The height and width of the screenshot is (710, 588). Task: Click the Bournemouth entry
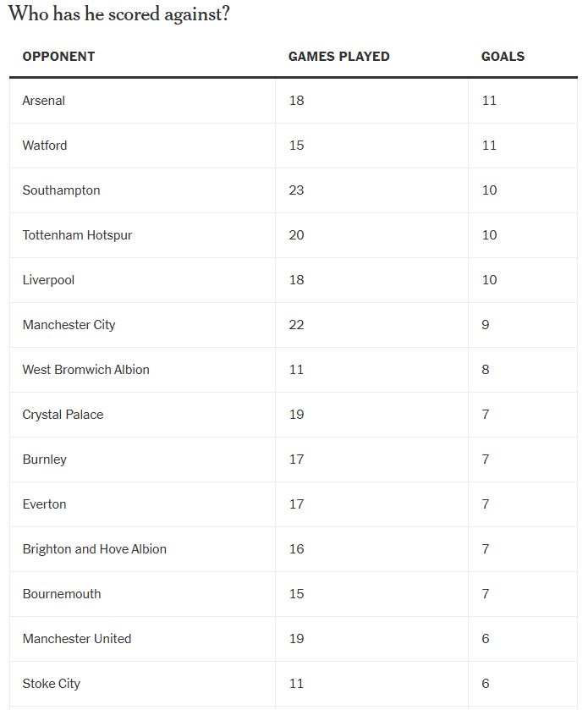coord(62,593)
